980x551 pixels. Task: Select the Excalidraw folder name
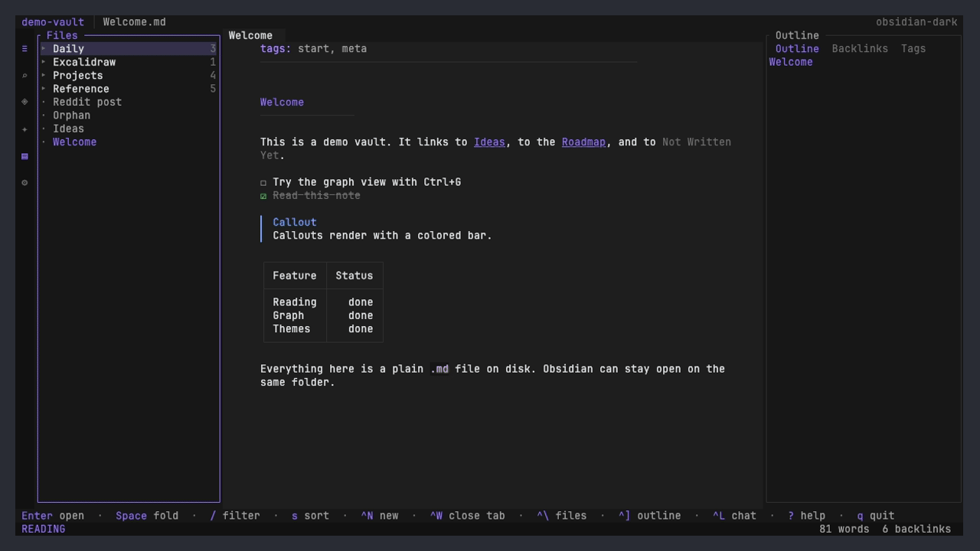pyautogui.click(x=84, y=62)
